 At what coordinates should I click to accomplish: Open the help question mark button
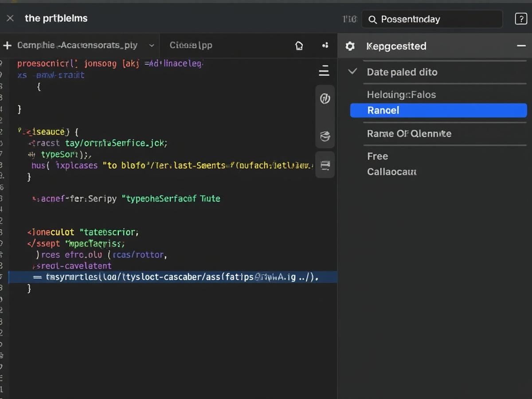coord(520,19)
